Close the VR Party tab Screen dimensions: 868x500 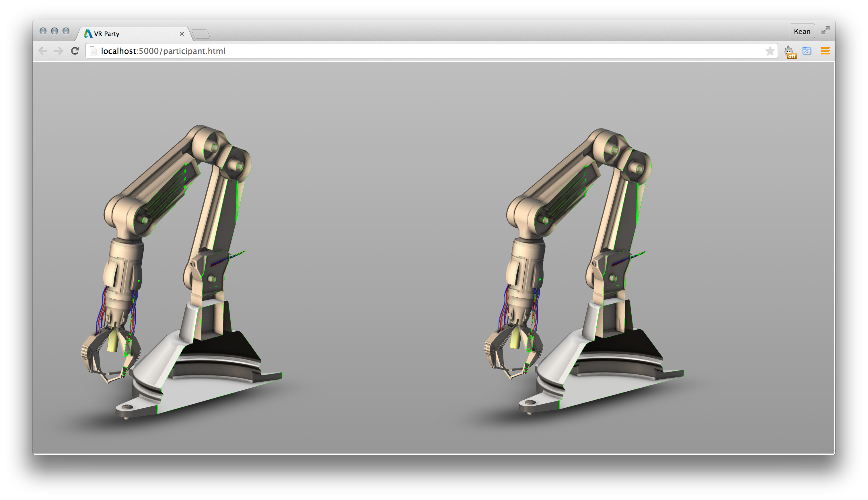click(x=182, y=34)
